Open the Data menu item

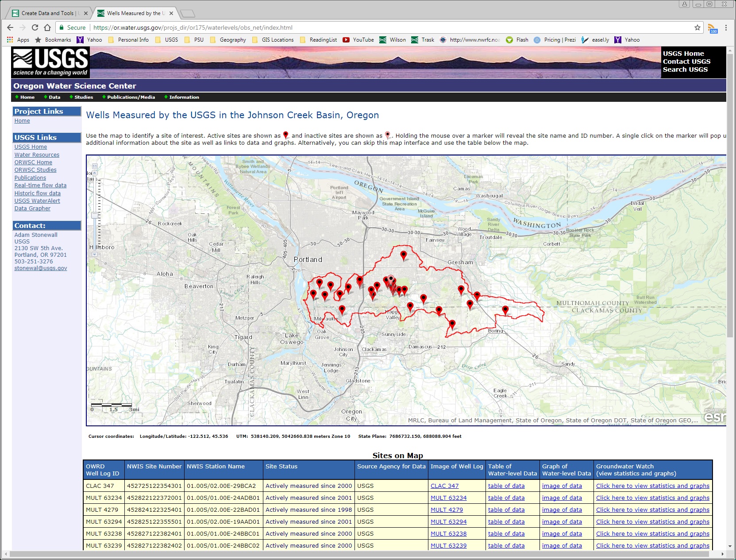pyautogui.click(x=54, y=97)
